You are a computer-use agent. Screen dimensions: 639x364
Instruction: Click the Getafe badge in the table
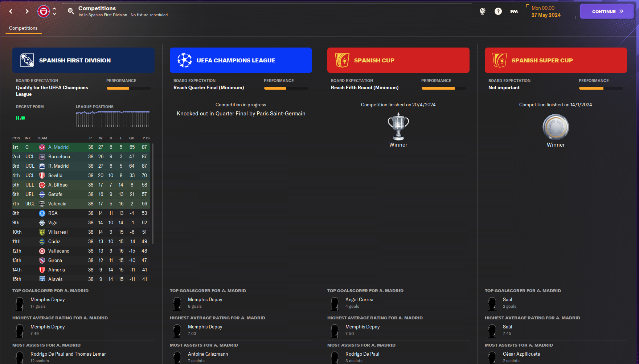pos(42,195)
